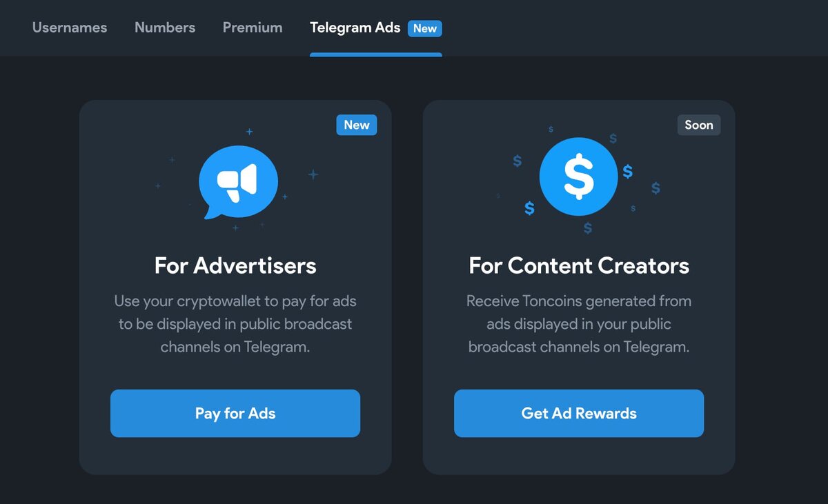This screenshot has height=504, width=828.
Task: Click the large dollar sign coin icon
Action: tap(578, 177)
